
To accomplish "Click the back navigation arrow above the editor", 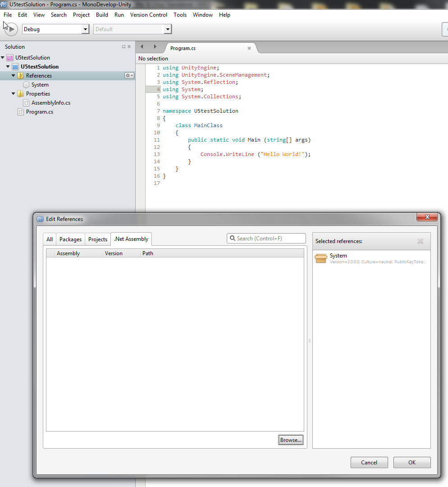I will pyautogui.click(x=142, y=46).
